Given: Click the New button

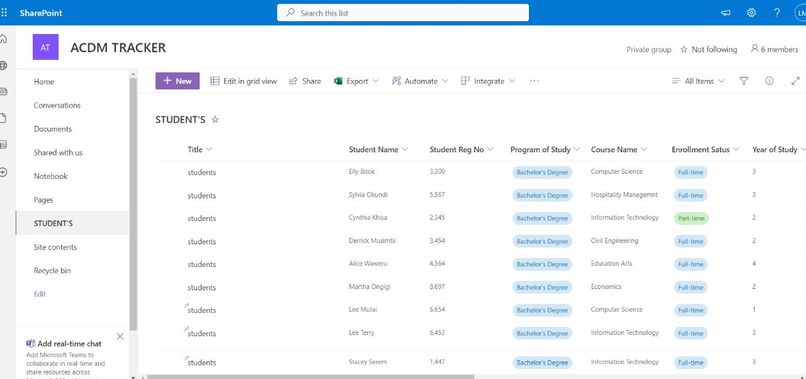Looking at the screenshot, I should pyautogui.click(x=177, y=81).
